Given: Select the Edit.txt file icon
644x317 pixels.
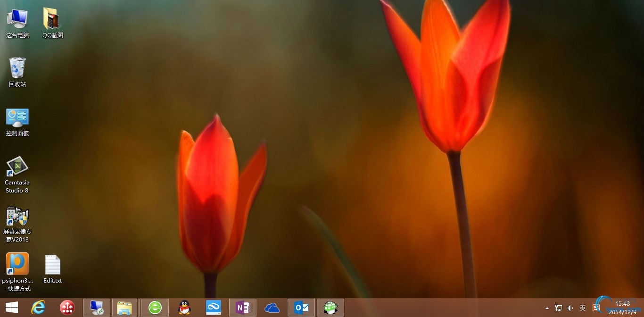Looking at the screenshot, I should (52, 269).
